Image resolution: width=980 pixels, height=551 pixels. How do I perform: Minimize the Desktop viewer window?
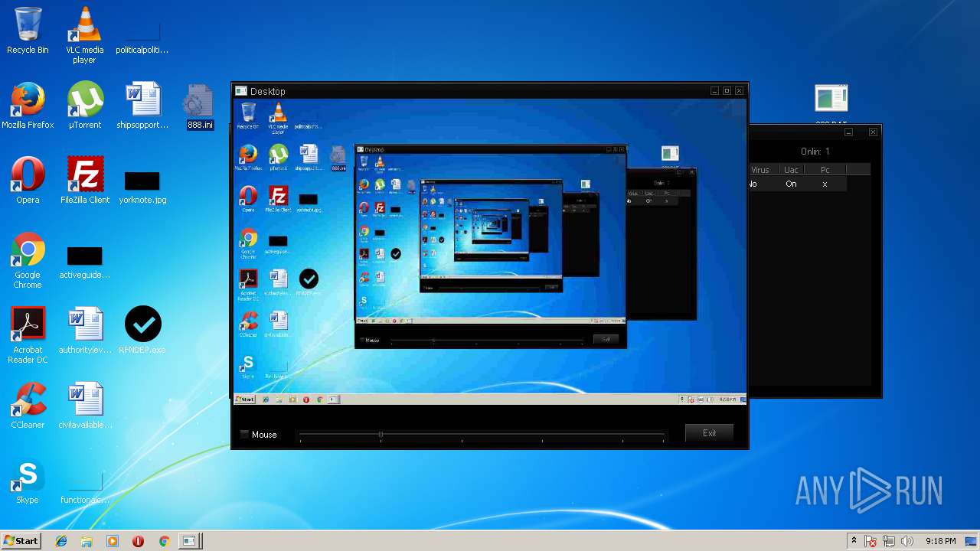point(714,91)
